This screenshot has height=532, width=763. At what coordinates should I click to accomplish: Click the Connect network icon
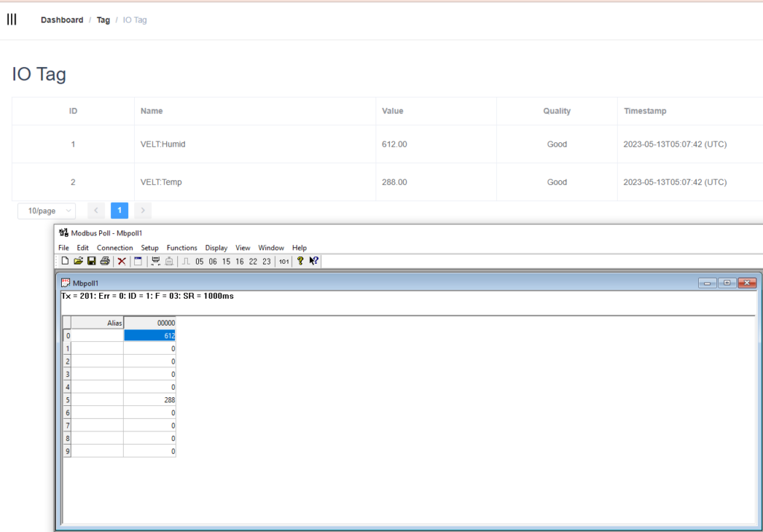(x=155, y=261)
